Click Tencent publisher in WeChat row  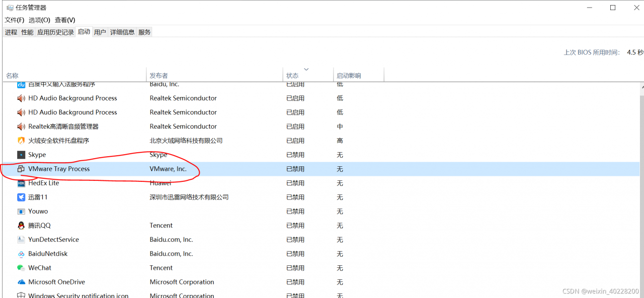point(161,268)
